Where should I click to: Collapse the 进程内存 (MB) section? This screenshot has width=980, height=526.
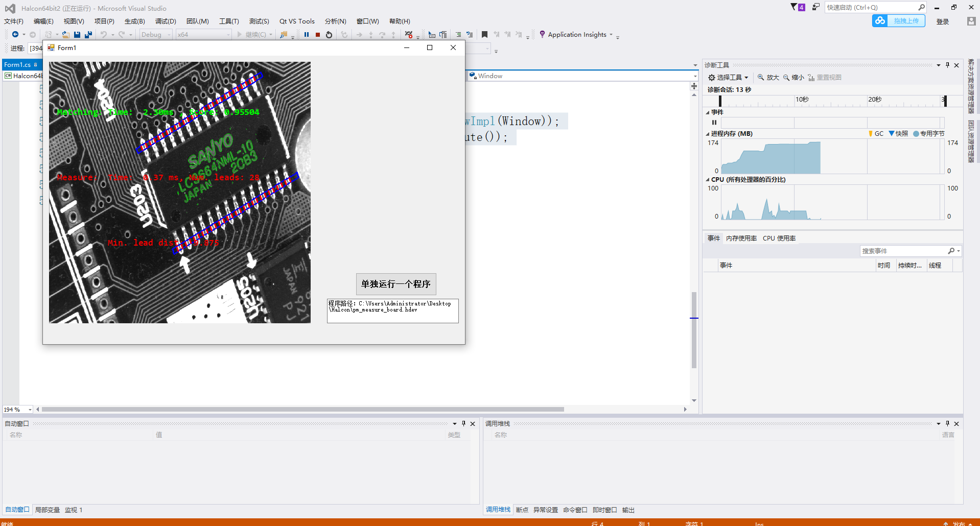[708, 133]
